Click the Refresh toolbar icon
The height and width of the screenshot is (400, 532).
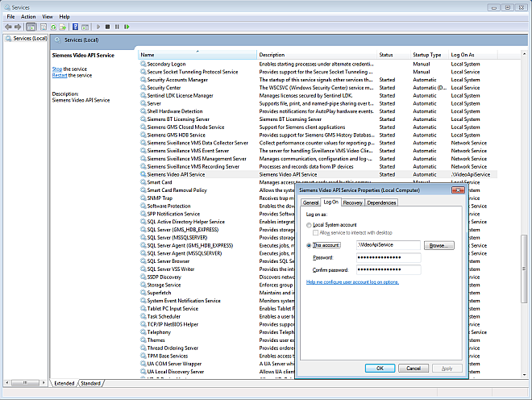(52, 26)
